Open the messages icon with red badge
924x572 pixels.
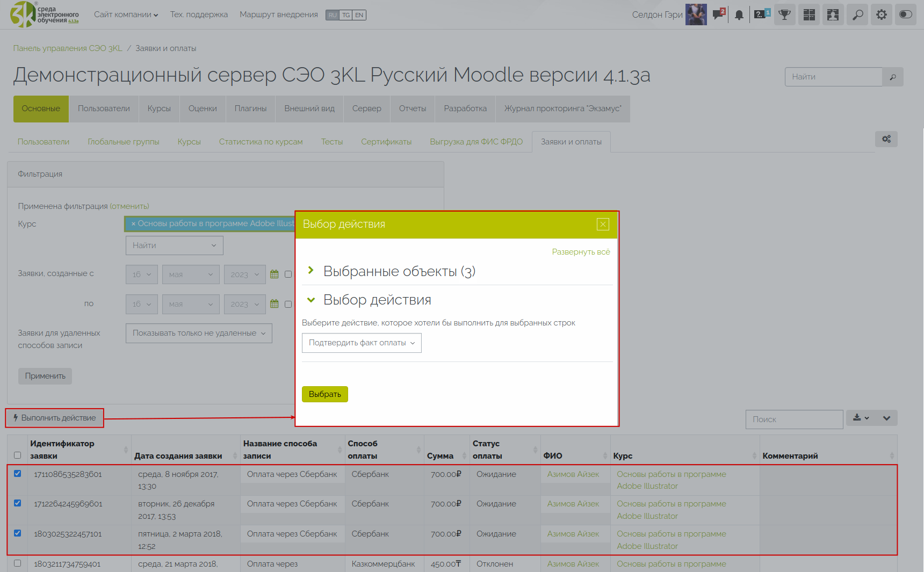pos(718,15)
